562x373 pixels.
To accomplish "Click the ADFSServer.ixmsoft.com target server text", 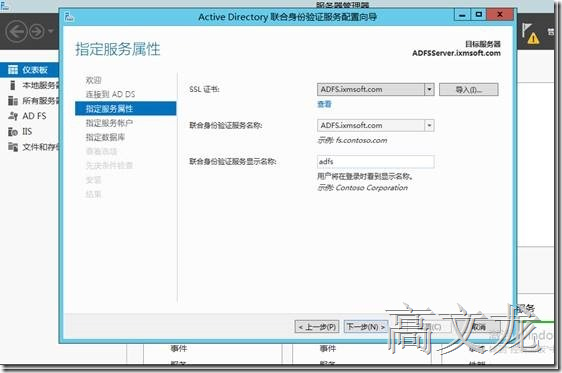I will pyautogui.click(x=456, y=53).
